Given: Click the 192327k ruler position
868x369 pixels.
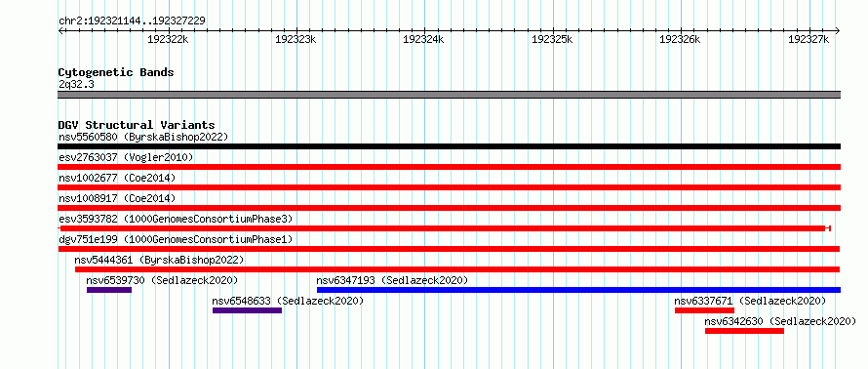Looking at the screenshot, I should (809, 39).
